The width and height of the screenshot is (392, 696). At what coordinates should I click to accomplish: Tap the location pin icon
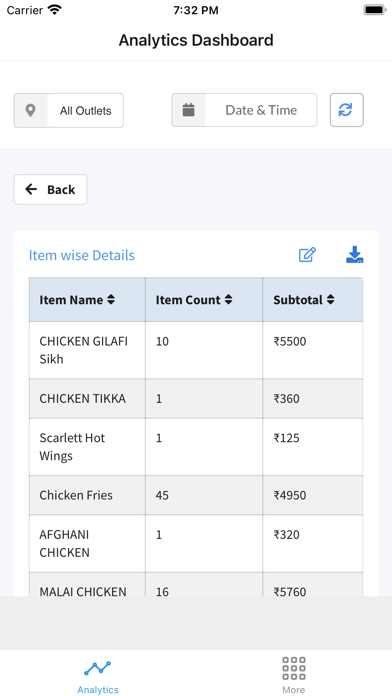[30, 110]
